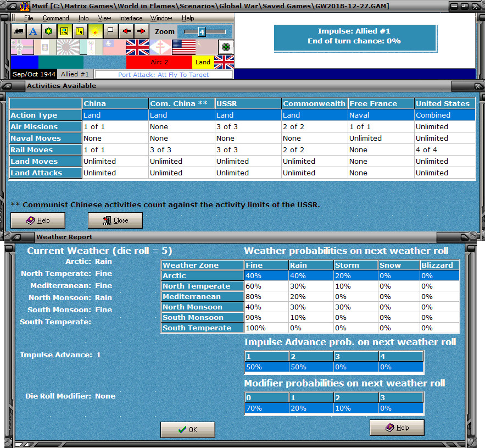This screenshot has height=448, width=485.
Task: Click the 70% modifier probability cell
Action: coord(266,408)
